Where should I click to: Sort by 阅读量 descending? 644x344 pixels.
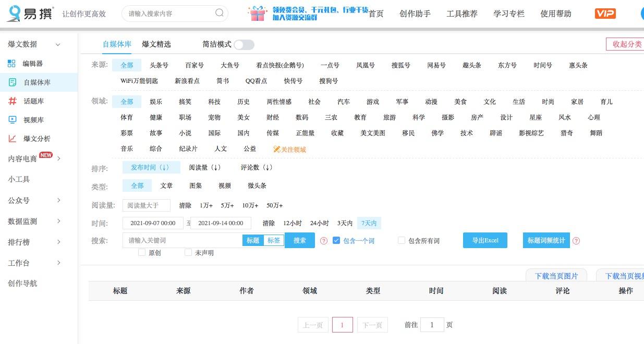point(205,167)
